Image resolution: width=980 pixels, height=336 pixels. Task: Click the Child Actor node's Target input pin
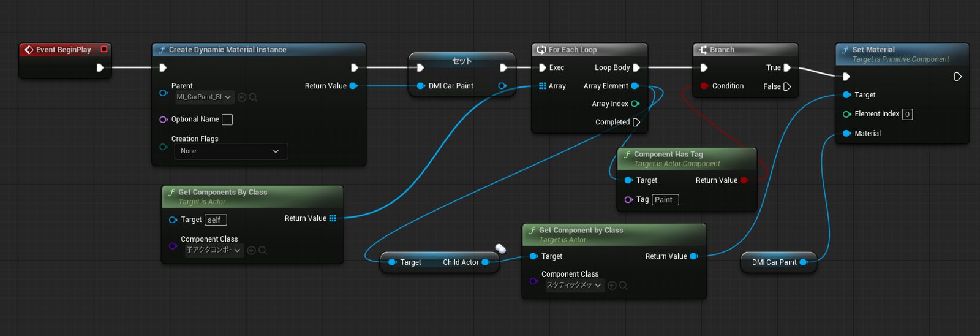pos(393,262)
